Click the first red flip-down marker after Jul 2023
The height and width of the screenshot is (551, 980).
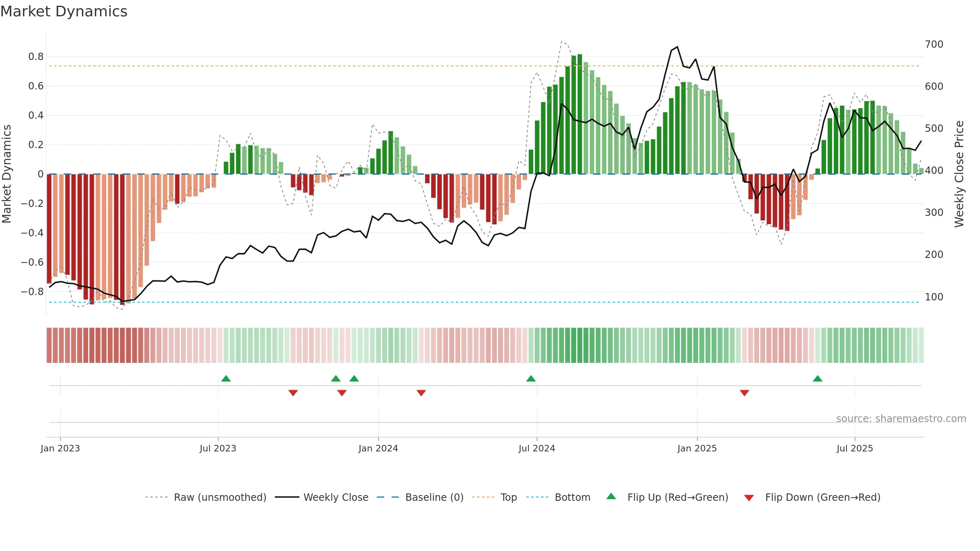tap(293, 393)
